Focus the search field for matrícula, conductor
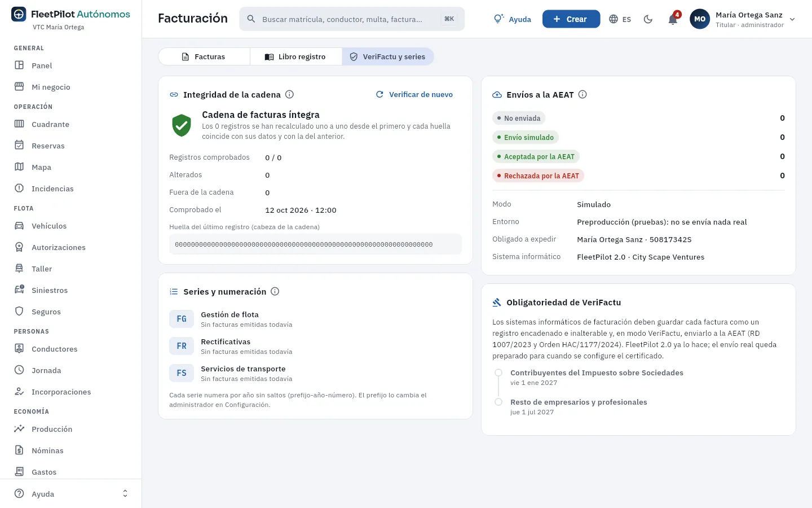 click(x=352, y=19)
